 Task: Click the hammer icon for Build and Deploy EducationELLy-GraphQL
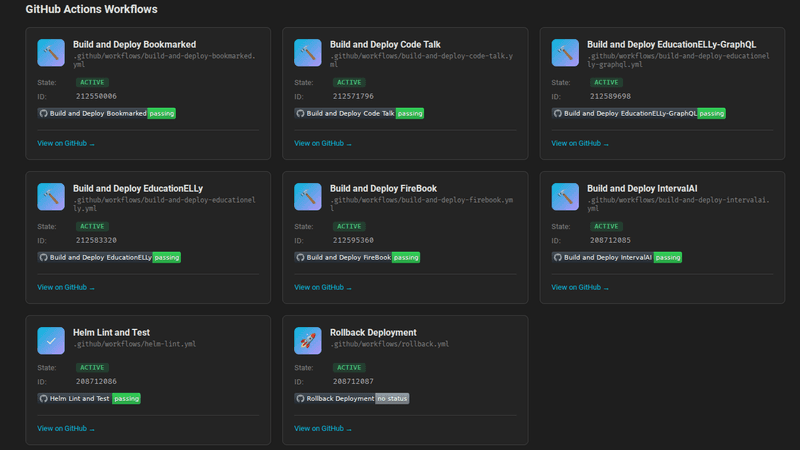point(565,53)
